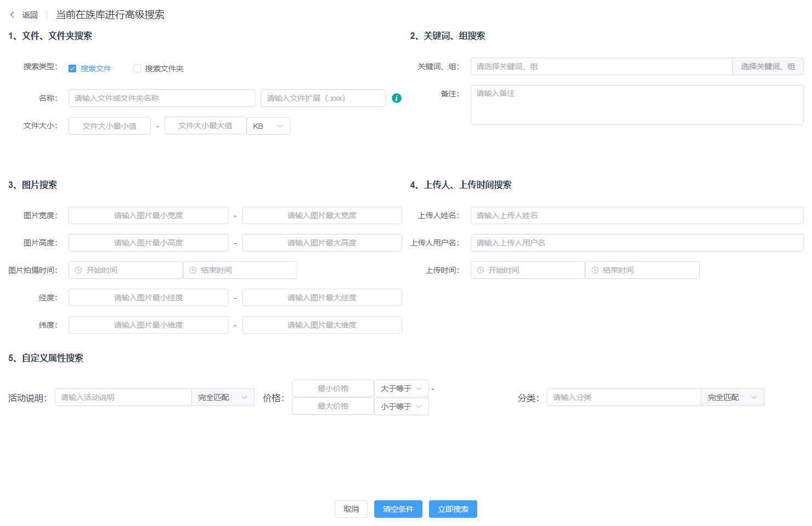This screenshot has height=526, width=812.
Task: Click the 上传时间 start time clock icon
Action: pyautogui.click(x=480, y=270)
